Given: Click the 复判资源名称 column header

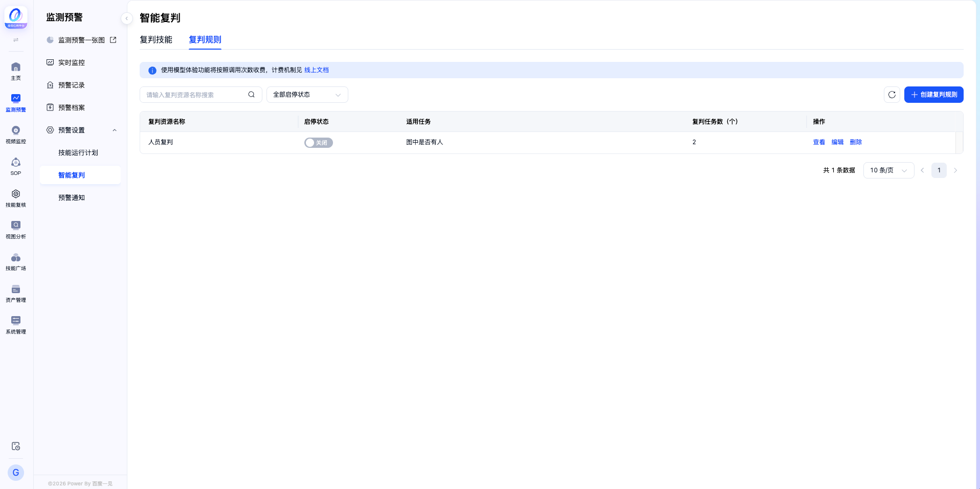Looking at the screenshot, I should 167,122.
